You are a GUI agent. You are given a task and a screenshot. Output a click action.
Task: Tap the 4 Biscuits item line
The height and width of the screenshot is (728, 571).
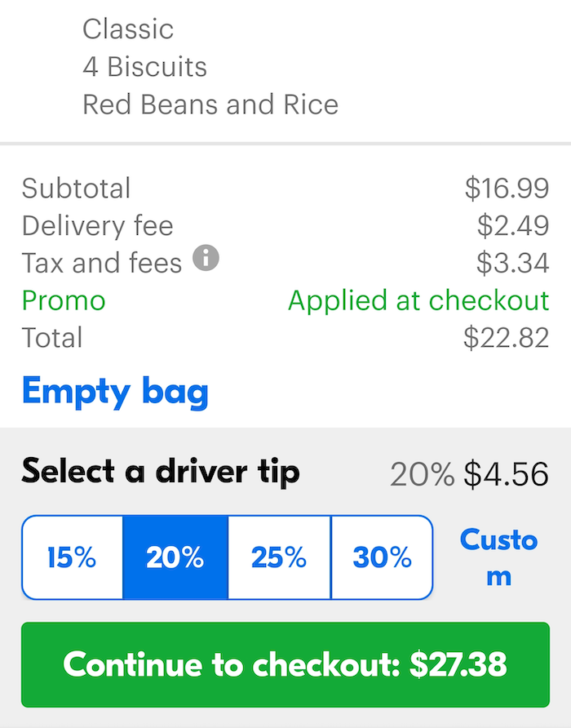click(x=144, y=67)
